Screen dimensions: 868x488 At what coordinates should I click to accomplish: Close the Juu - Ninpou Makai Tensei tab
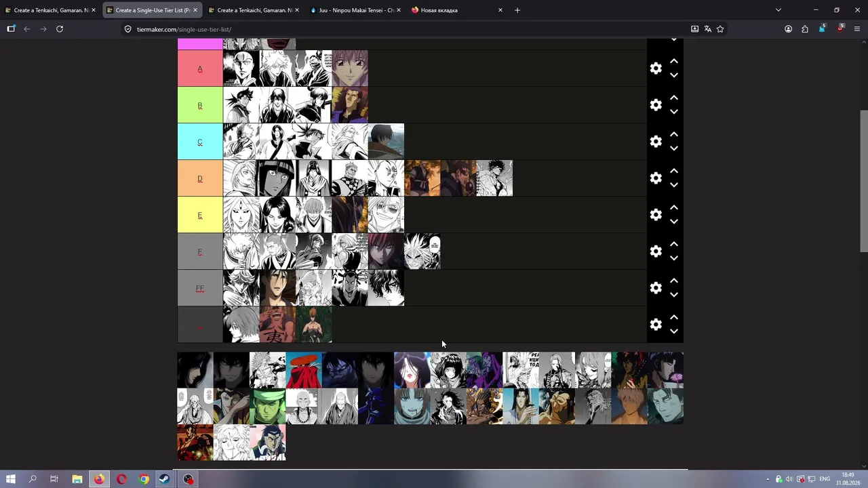[398, 10]
